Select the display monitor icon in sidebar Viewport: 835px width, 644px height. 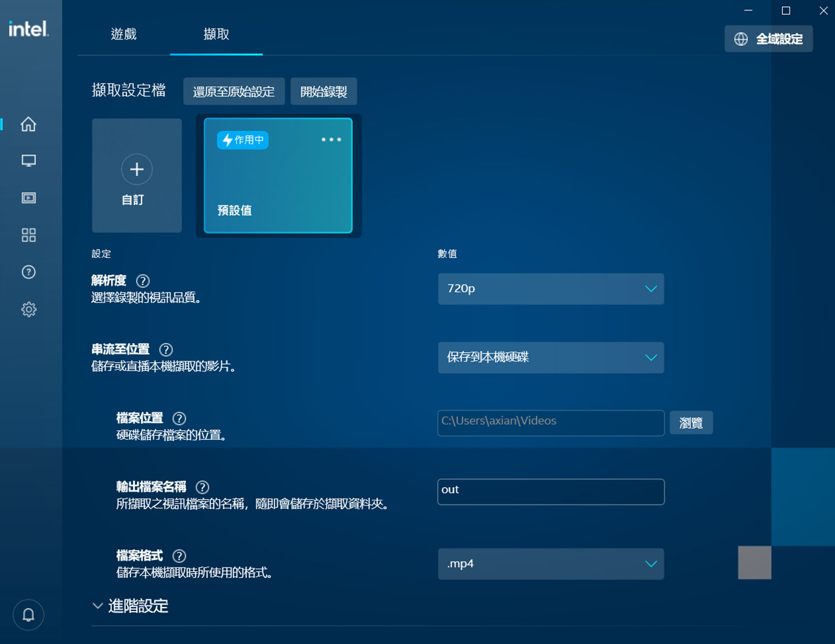pos(28,161)
